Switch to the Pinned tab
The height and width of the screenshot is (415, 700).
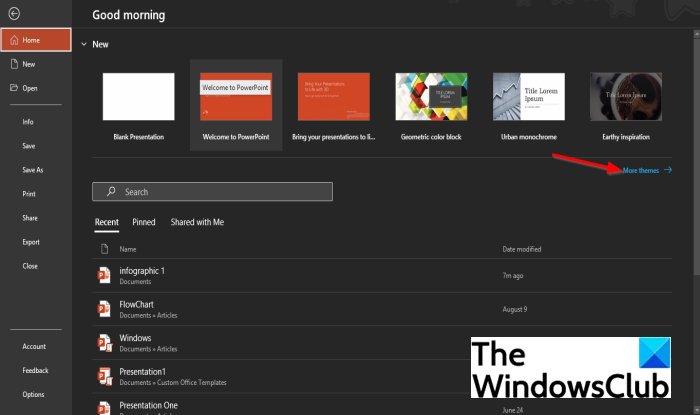pos(144,222)
